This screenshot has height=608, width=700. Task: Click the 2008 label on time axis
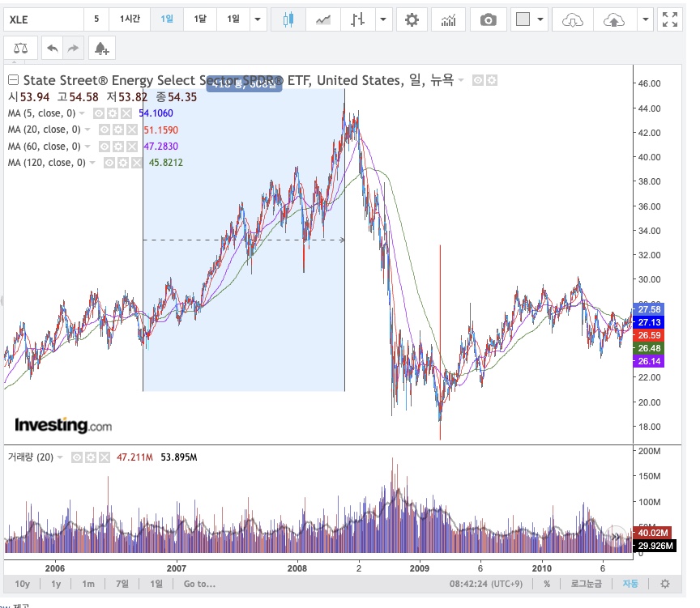297,568
